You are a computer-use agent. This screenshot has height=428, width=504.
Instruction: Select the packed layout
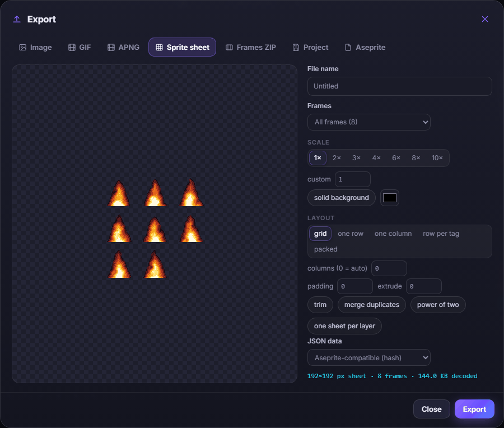point(325,249)
